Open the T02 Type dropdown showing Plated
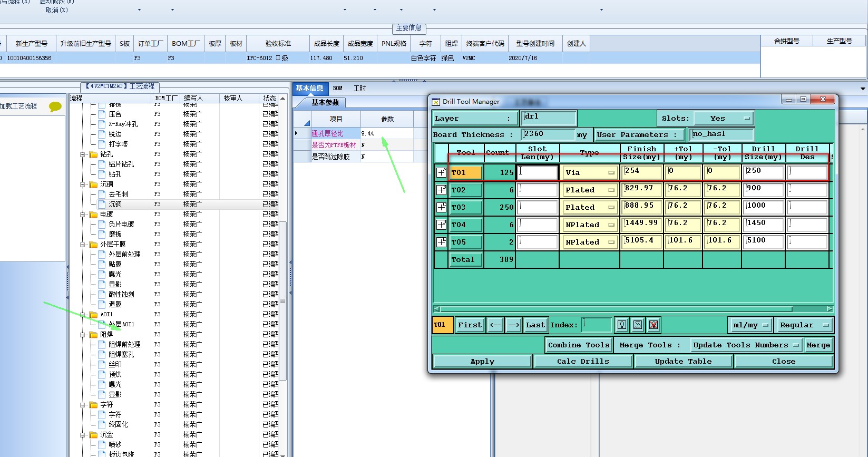This screenshot has height=457, width=868. [x=589, y=190]
